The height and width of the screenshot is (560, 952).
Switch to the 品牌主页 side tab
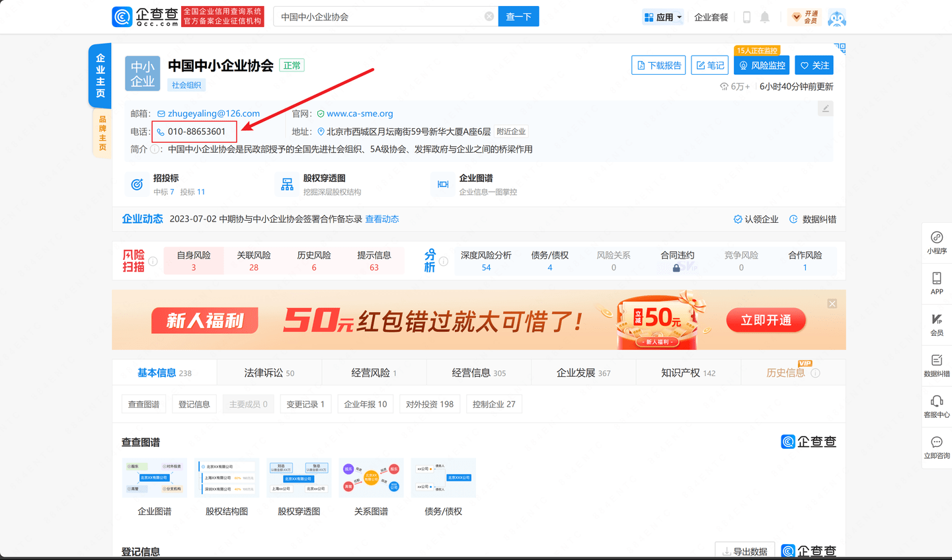(102, 134)
